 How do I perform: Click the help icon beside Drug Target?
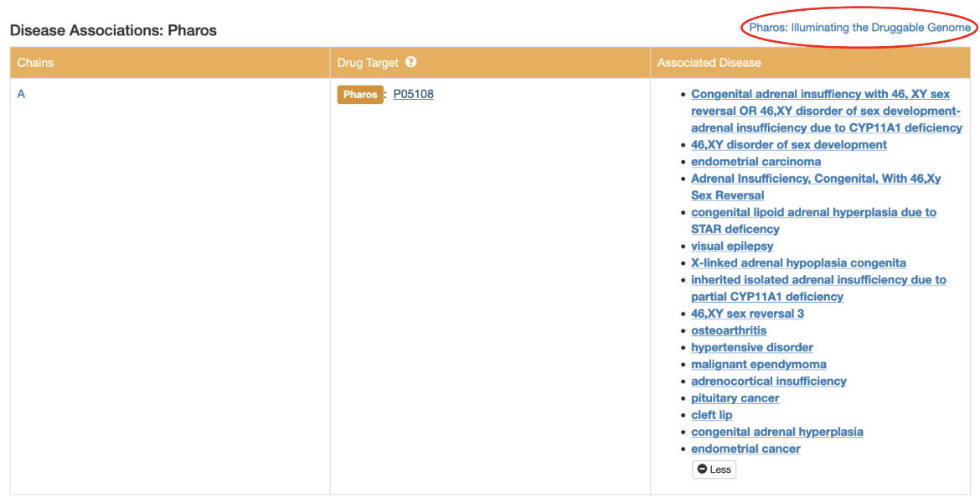[x=410, y=63]
